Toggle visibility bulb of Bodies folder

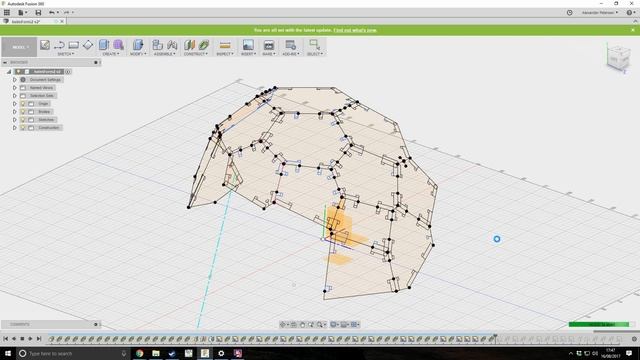[x=23, y=111]
